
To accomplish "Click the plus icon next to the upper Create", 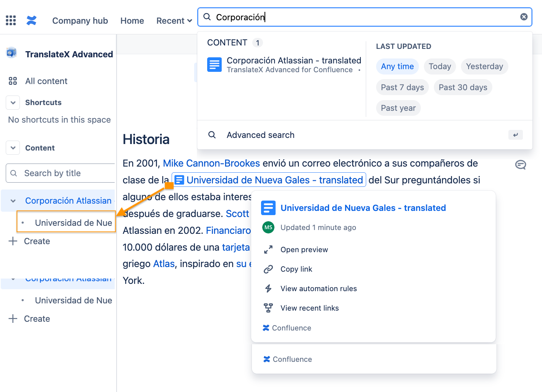I will click(13, 241).
